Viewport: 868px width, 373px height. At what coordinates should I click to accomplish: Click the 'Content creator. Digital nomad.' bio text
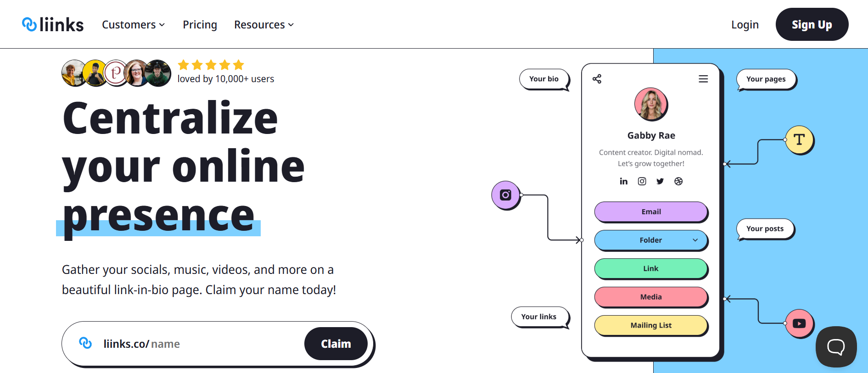click(651, 152)
